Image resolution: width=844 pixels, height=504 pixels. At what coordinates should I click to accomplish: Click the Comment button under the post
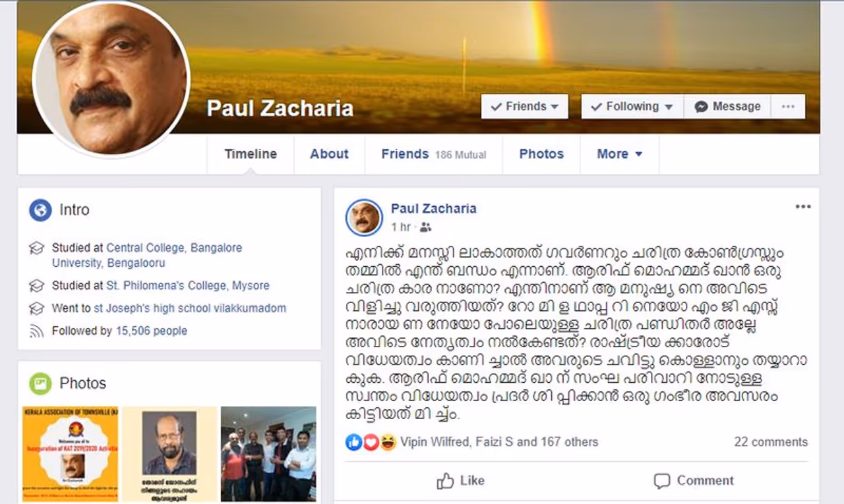click(693, 481)
